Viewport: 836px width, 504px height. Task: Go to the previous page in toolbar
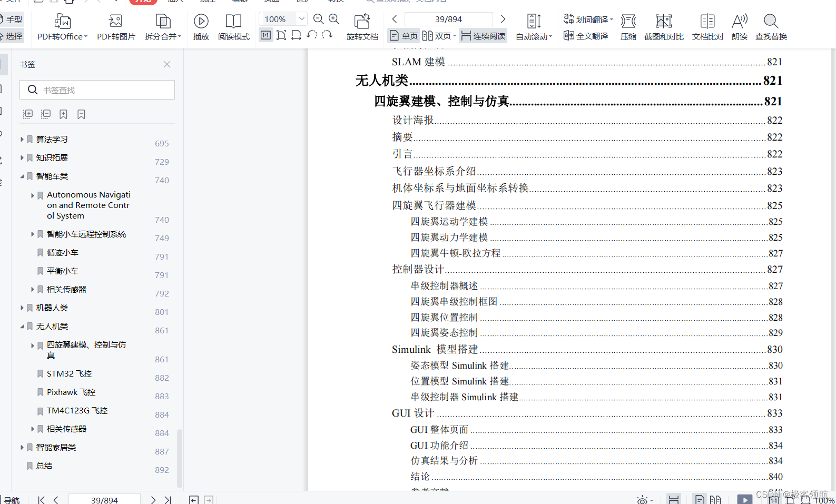[x=395, y=19]
